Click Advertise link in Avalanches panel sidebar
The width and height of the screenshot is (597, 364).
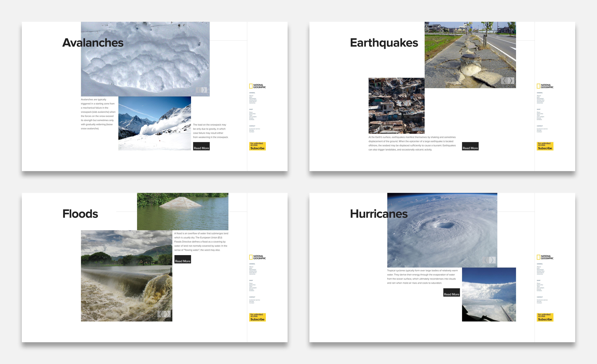tap(252, 103)
